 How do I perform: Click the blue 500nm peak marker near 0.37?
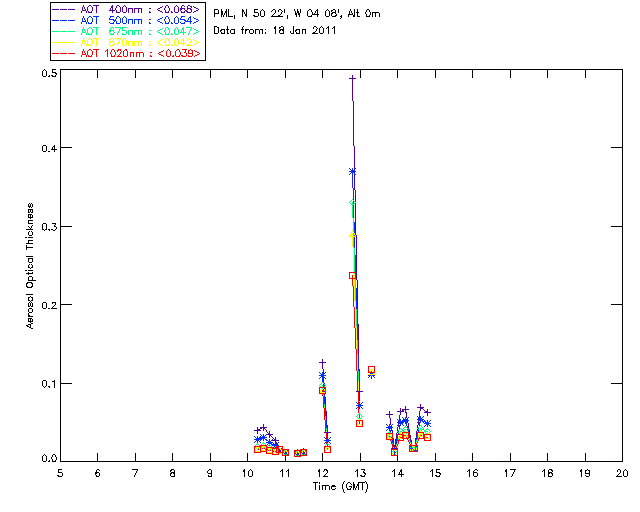352,171
